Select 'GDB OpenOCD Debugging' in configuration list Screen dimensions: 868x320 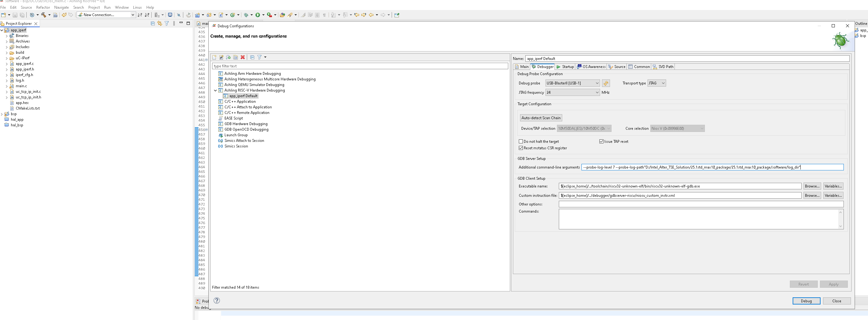pos(246,129)
